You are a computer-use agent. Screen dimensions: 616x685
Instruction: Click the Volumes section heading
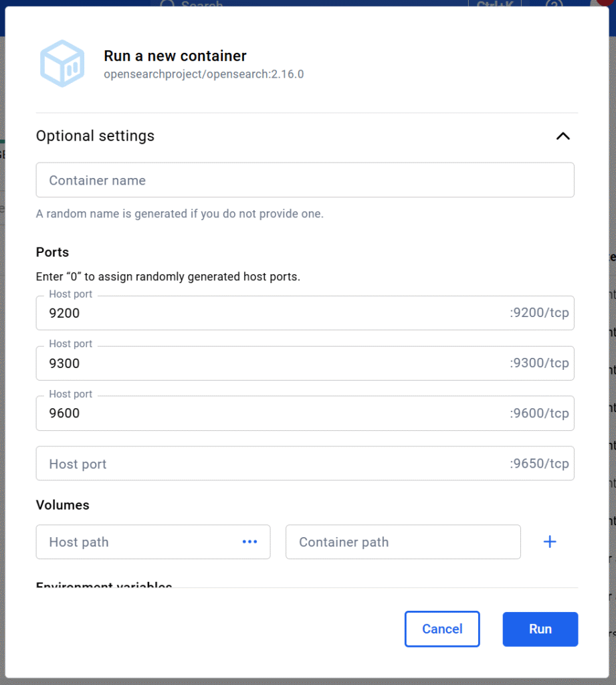click(x=62, y=505)
